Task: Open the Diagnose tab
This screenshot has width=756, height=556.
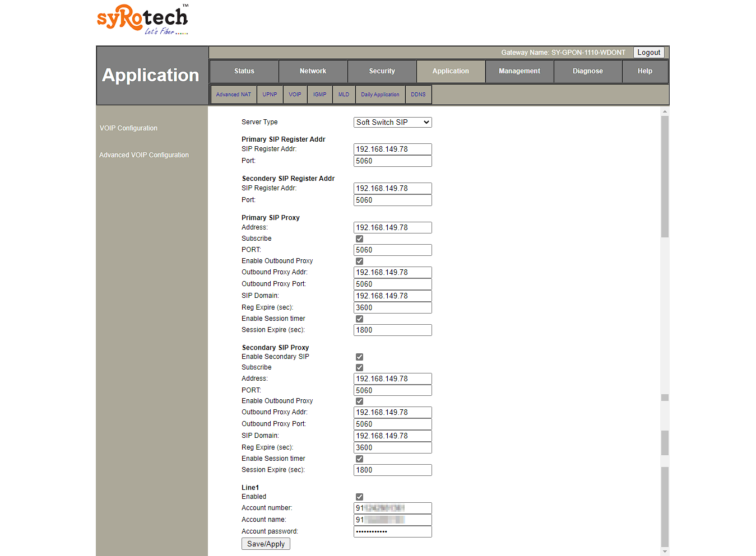Action: point(587,71)
